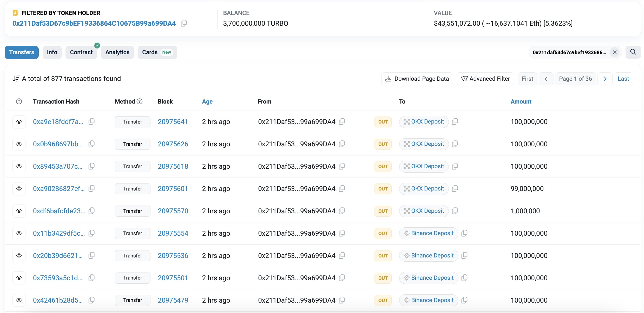Switch to the Transfers tab
Screen dimensions: 644x313
pos(22,52)
